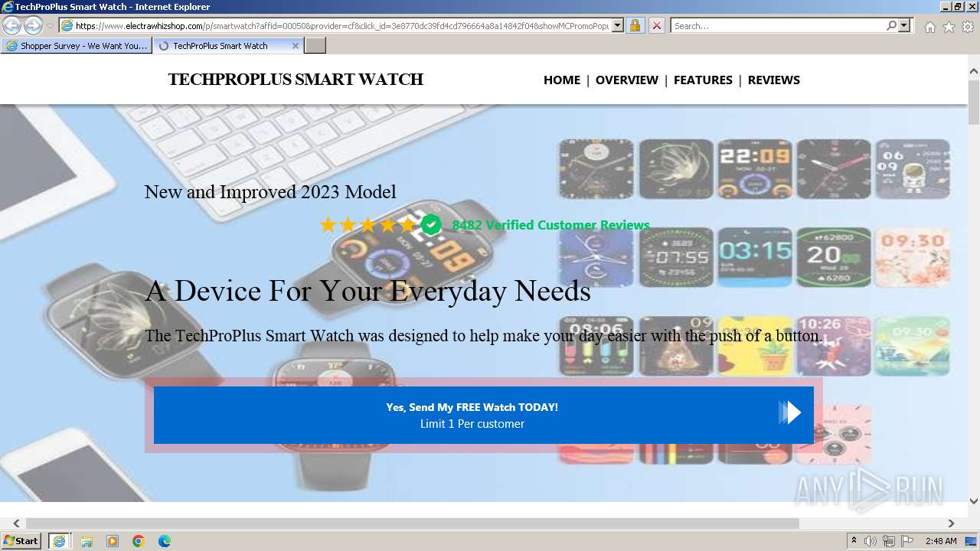The height and width of the screenshot is (551, 980).
Task: Switch to the Shopper Survey tab
Action: pos(77,46)
